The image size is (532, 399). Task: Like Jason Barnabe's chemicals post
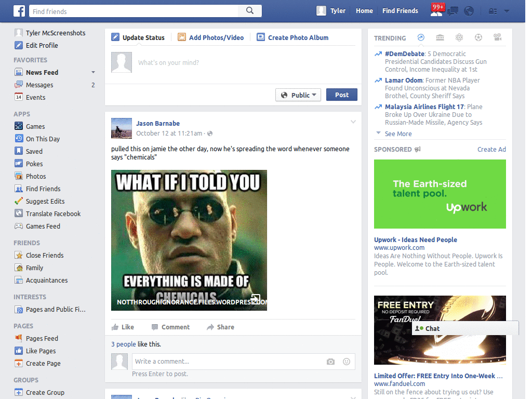tap(124, 327)
